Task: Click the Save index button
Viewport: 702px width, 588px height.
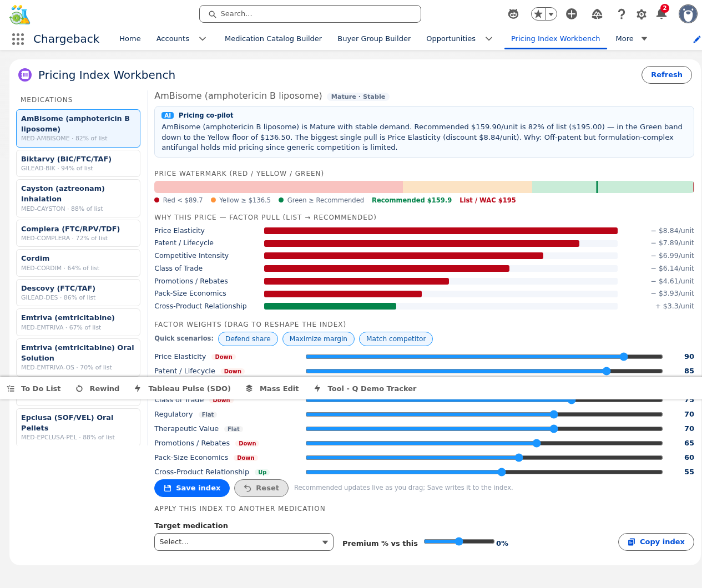Action: click(192, 488)
